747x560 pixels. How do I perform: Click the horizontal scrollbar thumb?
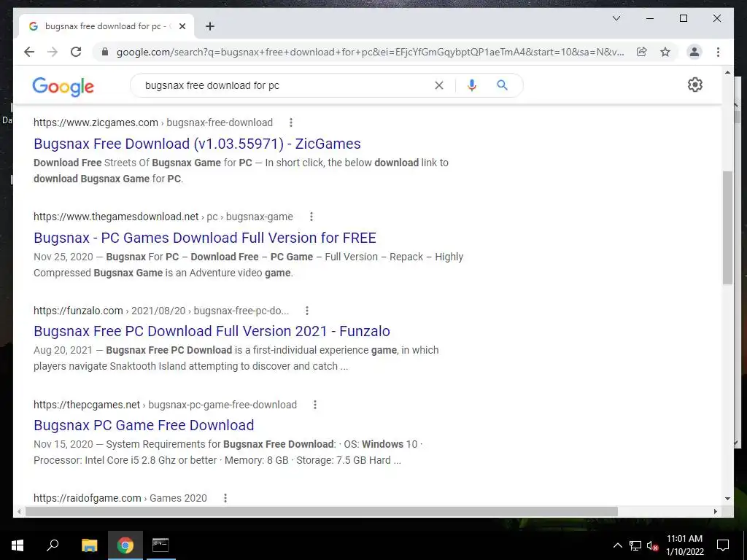point(321,511)
